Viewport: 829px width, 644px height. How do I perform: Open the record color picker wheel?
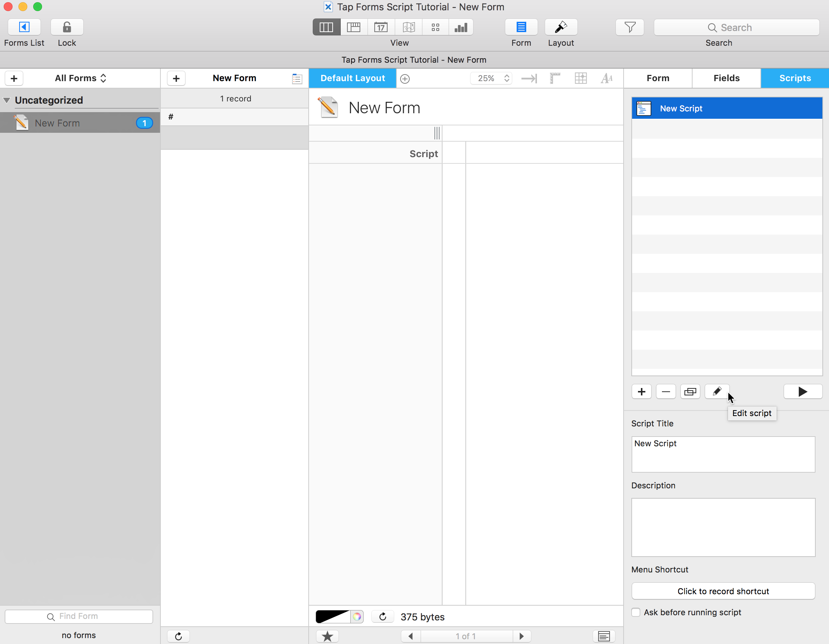point(357,617)
